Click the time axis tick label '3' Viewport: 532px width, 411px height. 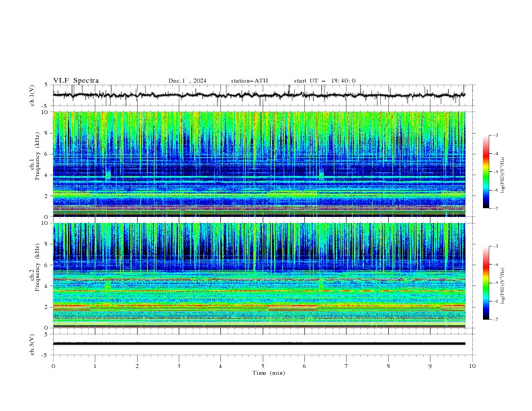click(x=179, y=366)
